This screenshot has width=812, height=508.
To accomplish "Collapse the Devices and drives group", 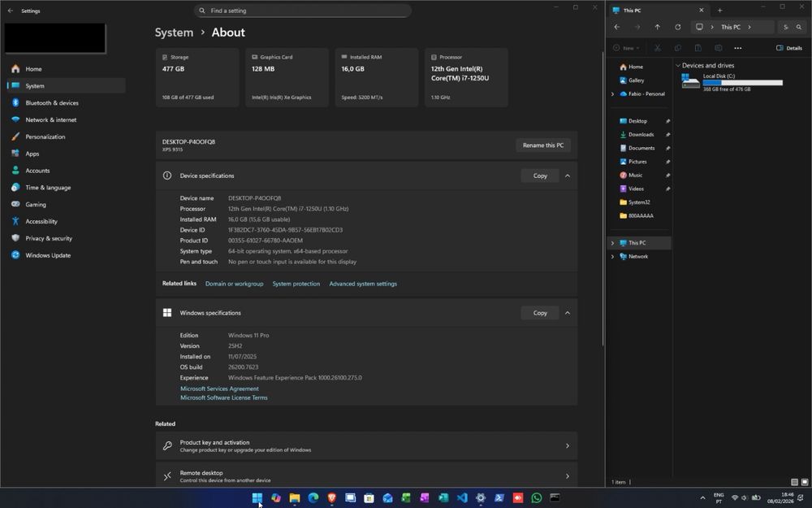I will [678, 66].
